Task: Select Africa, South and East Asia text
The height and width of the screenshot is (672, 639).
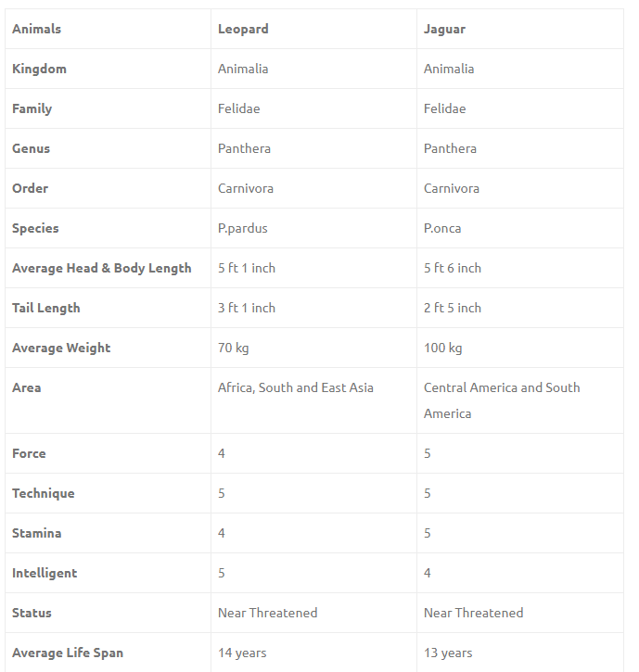Action: point(295,387)
